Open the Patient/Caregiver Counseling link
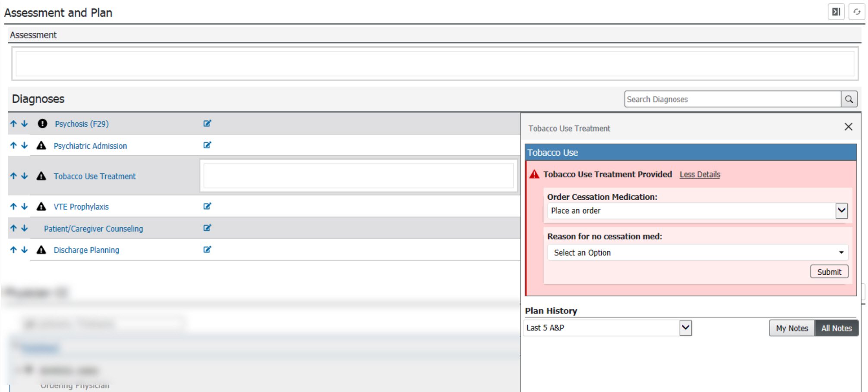 [93, 229]
